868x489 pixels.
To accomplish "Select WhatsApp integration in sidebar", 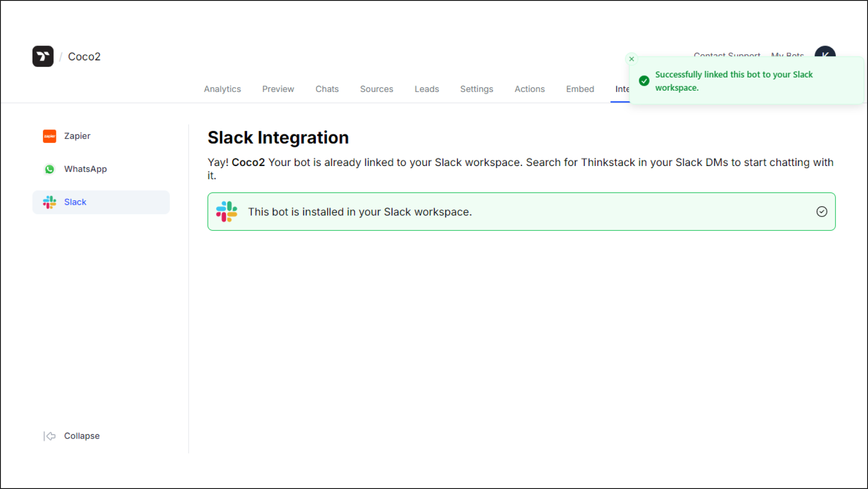I will (101, 169).
